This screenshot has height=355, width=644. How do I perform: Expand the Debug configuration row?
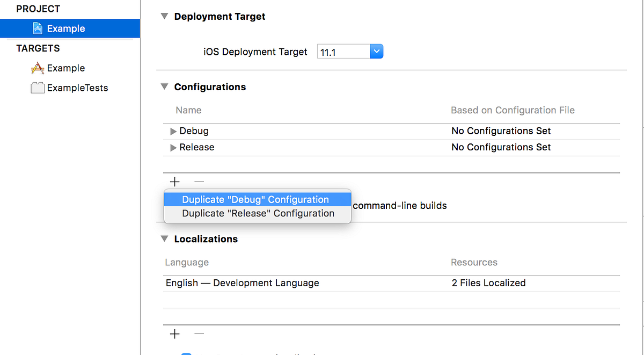tap(173, 131)
